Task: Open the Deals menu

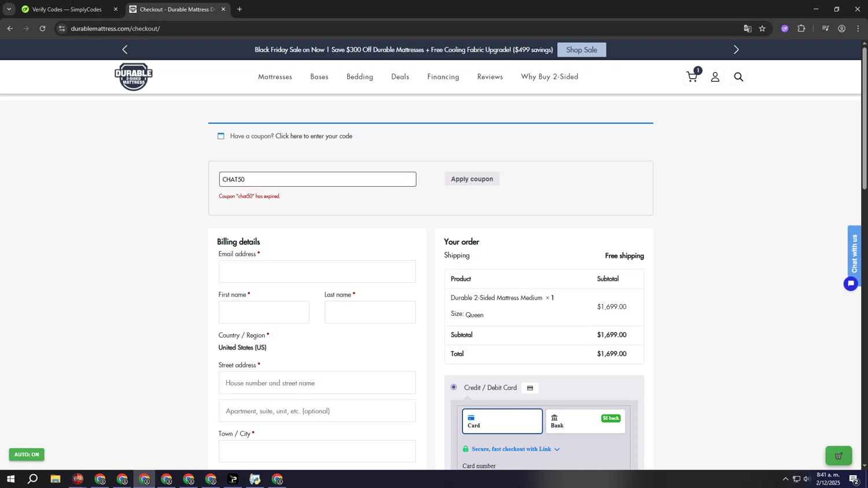Action: click(x=400, y=77)
